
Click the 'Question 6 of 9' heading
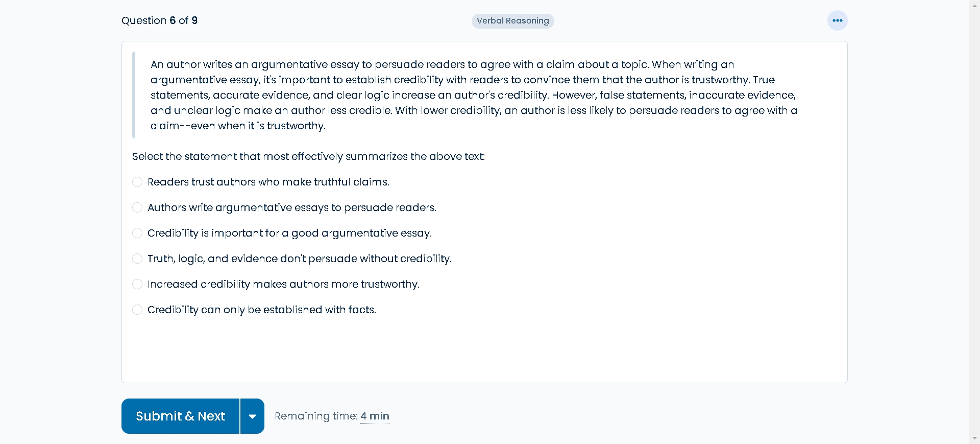tap(159, 20)
